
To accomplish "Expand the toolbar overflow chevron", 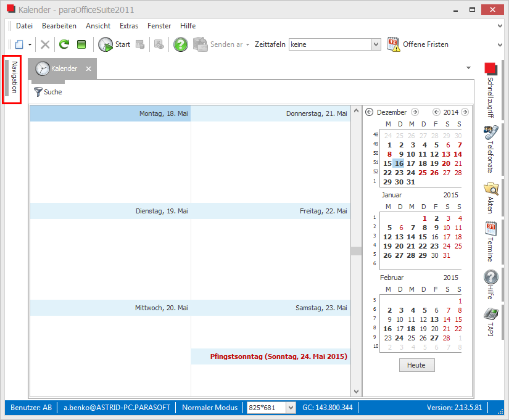I will [500, 44].
